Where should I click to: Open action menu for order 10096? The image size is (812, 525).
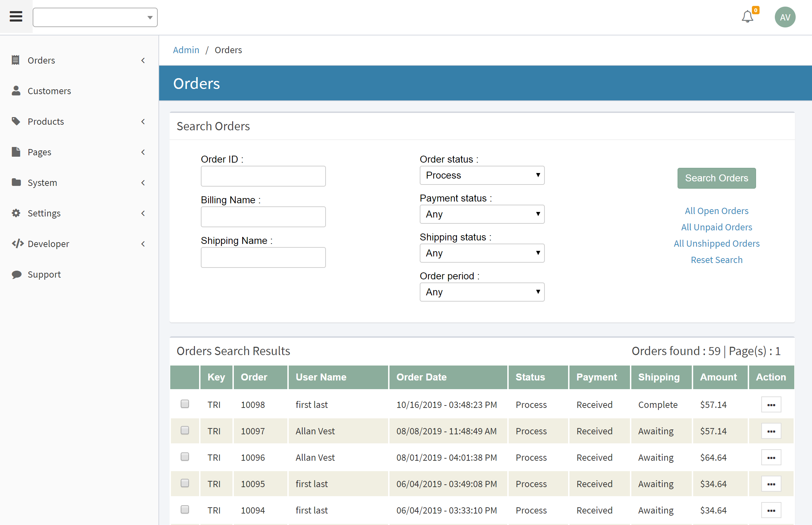click(x=771, y=458)
